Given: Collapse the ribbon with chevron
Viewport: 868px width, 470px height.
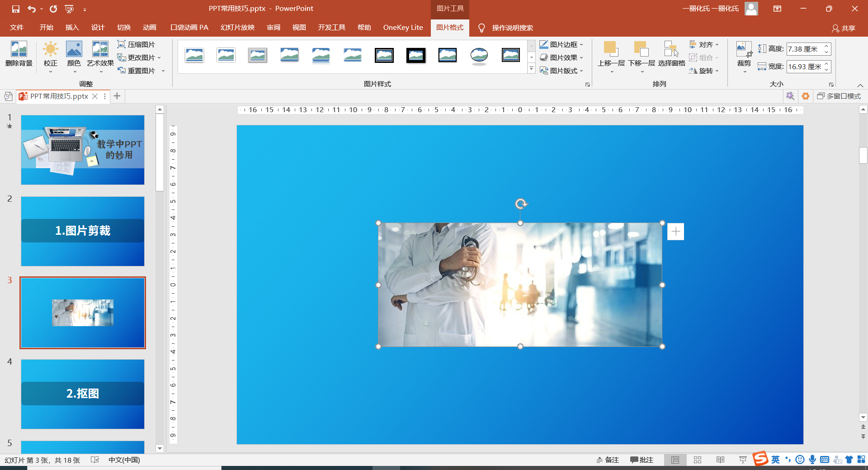Looking at the screenshot, I should (860, 85).
